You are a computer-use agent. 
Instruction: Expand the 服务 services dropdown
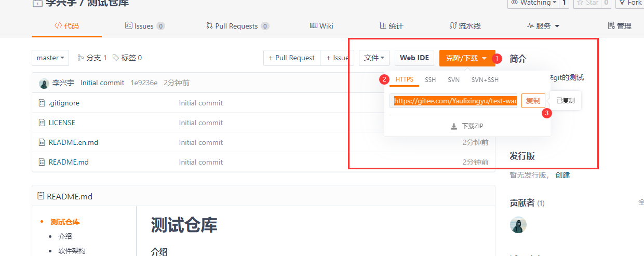[x=543, y=26]
